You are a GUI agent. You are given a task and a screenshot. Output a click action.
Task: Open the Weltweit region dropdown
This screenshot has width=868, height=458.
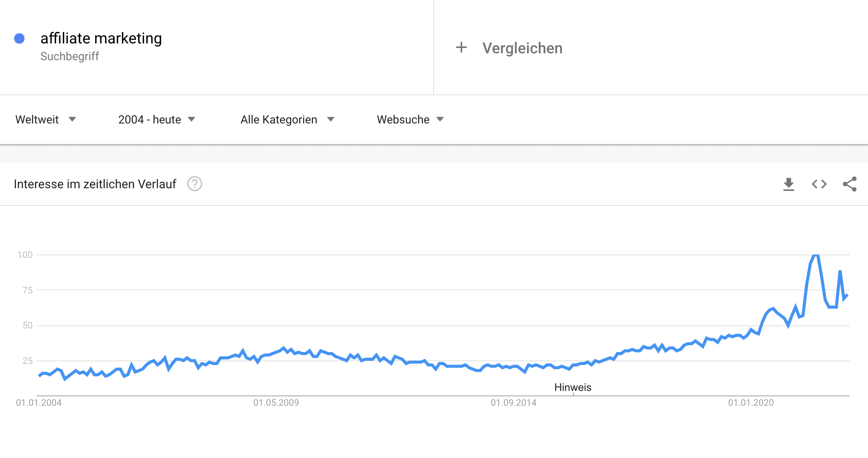pyautogui.click(x=46, y=120)
